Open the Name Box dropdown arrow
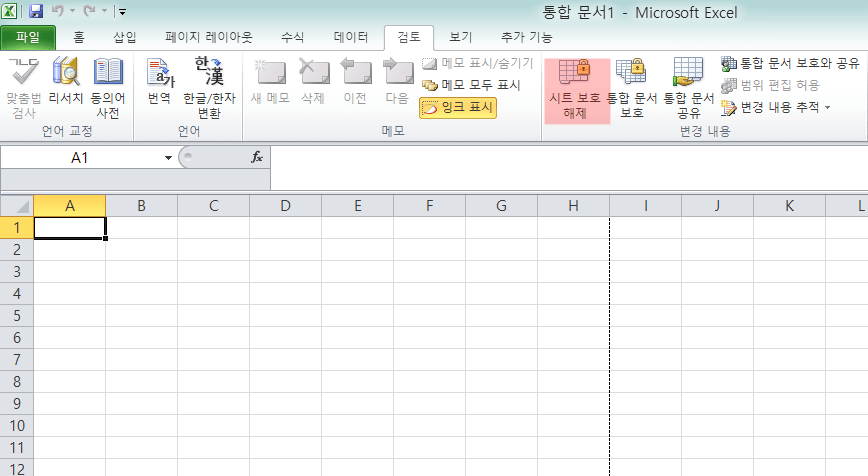This screenshot has height=476, width=868. coord(168,158)
